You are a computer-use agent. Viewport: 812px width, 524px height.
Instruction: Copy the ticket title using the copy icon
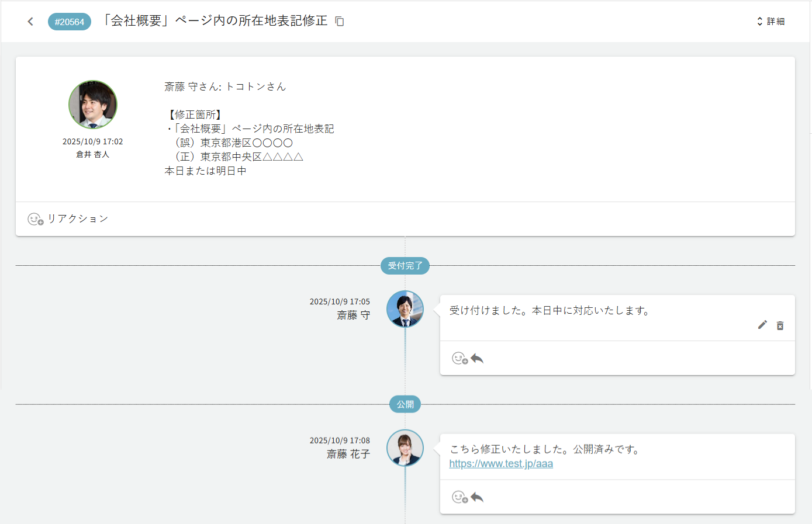[339, 20]
